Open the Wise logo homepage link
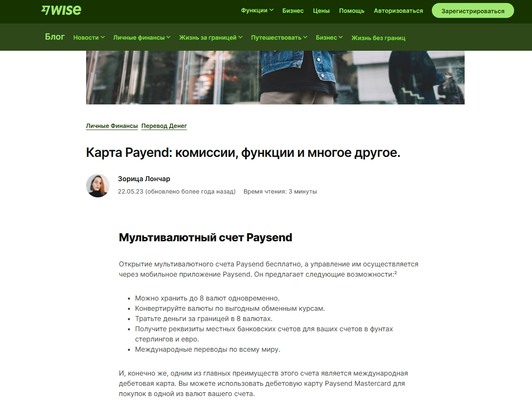The height and width of the screenshot is (402, 532). [61, 11]
